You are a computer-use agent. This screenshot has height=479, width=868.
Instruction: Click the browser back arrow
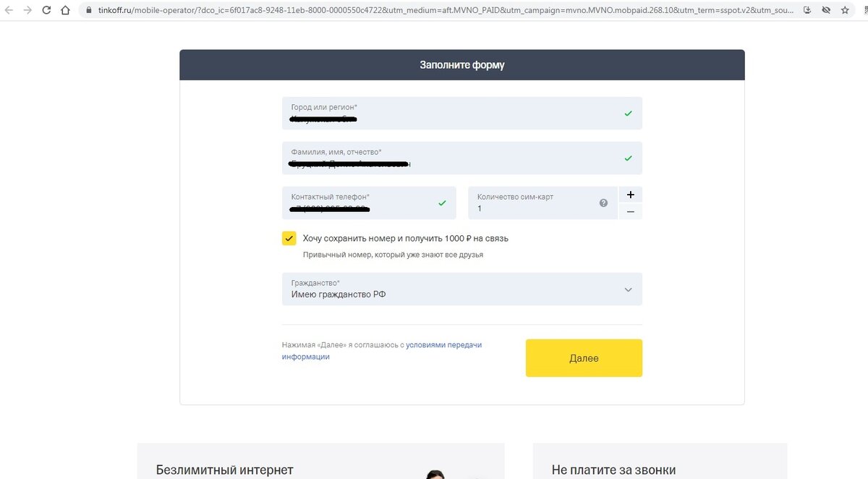click(8, 10)
